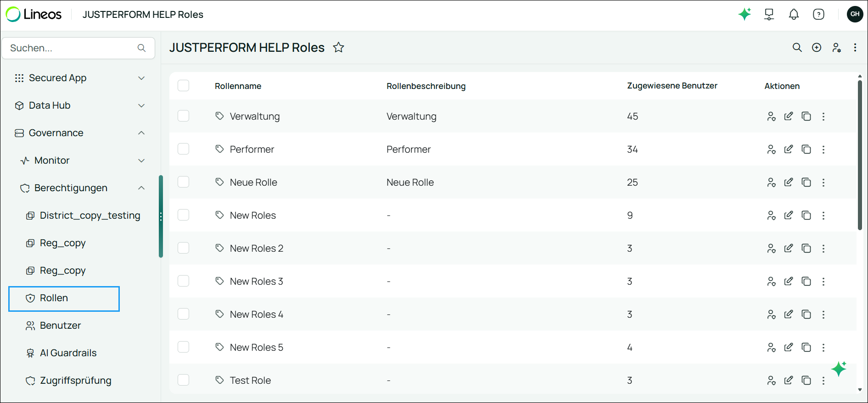Click the table's vertical scrollbar
The image size is (868, 403).
click(860, 155)
